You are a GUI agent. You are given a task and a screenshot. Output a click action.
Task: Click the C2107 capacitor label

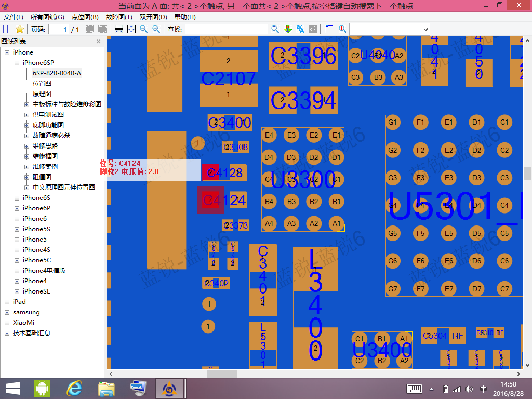(229, 78)
